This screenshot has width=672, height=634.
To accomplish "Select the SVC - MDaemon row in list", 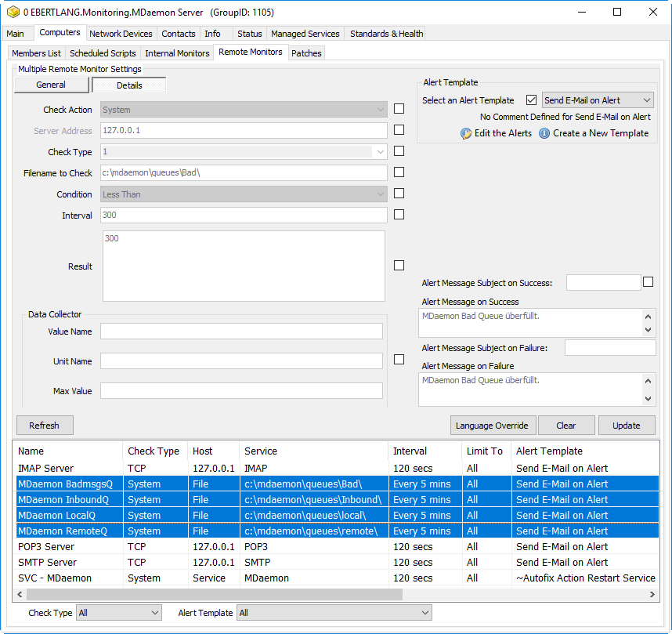I will [x=55, y=578].
